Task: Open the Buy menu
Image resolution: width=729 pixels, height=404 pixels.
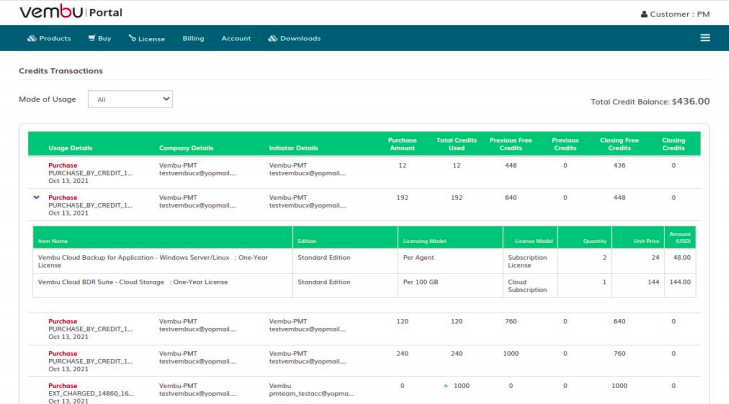Action: pyautogui.click(x=99, y=38)
